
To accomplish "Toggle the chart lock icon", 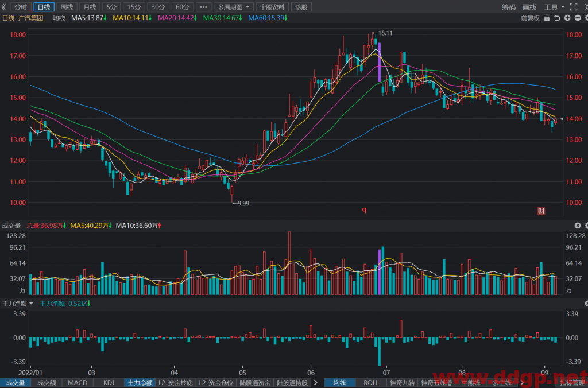I will coord(547,18).
